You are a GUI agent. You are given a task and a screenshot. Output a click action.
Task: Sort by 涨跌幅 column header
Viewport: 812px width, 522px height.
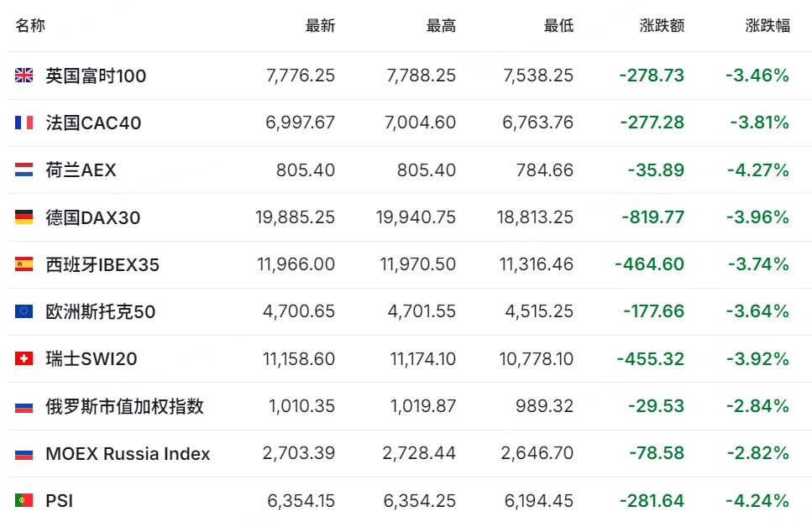(x=767, y=25)
